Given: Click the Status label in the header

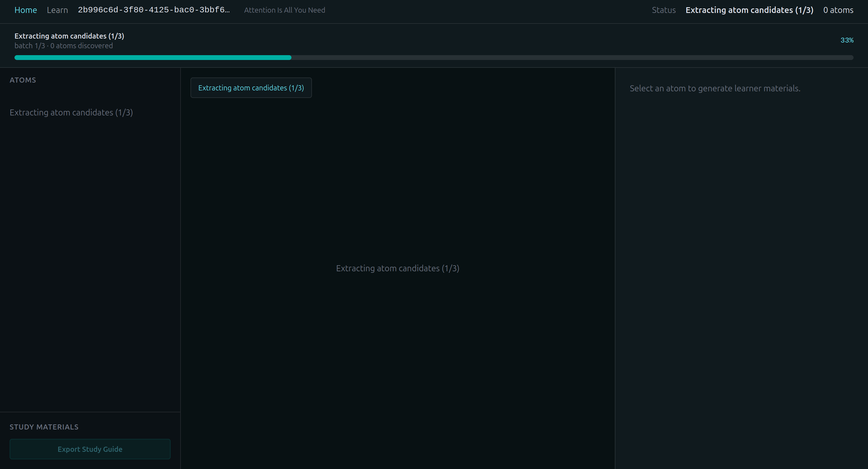Looking at the screenshot, I should [663, 10].
